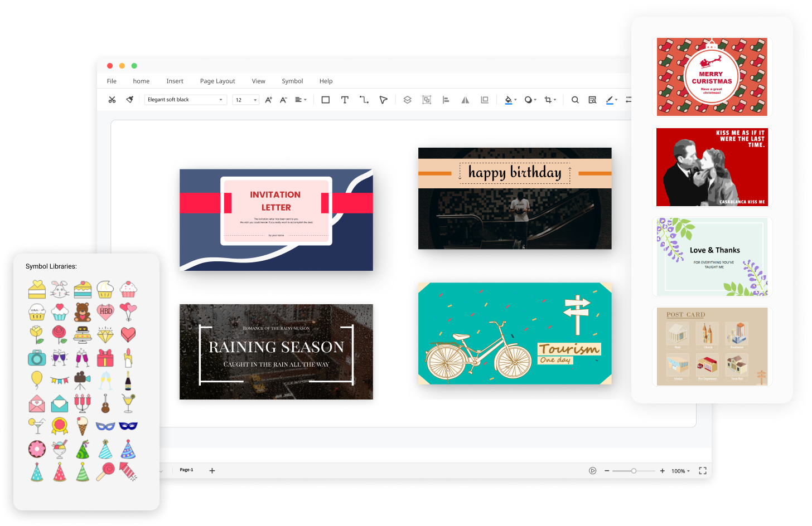The height and width of the screenshot is (526, 812).
Task: Click the Symbol Libraries heading
Action: click(x=51, y=266)
